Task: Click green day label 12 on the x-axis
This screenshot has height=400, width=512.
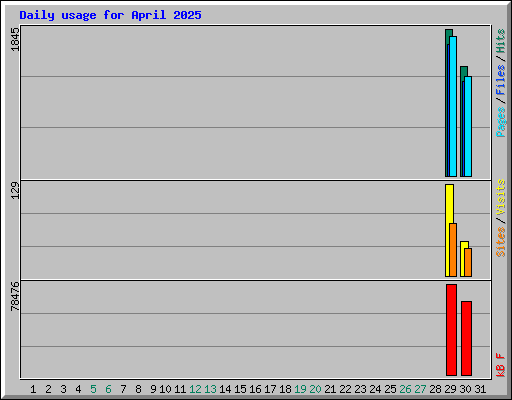Action: (195, 389)
